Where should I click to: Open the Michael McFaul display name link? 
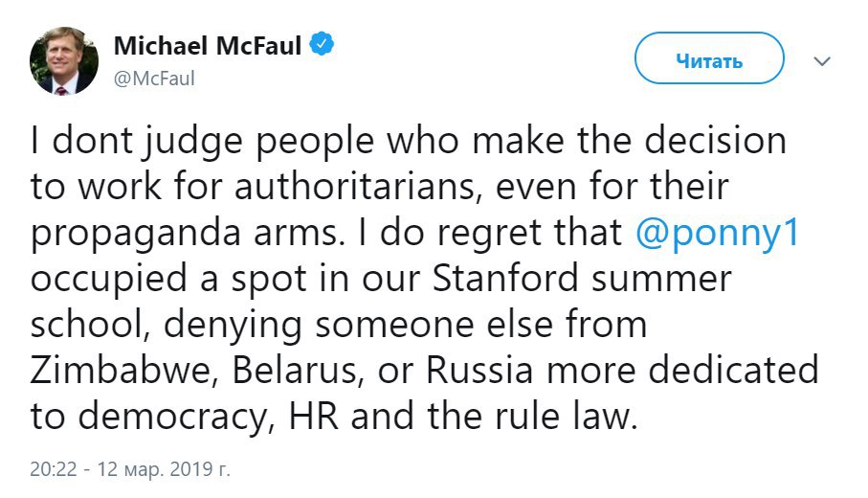(208, 45)
